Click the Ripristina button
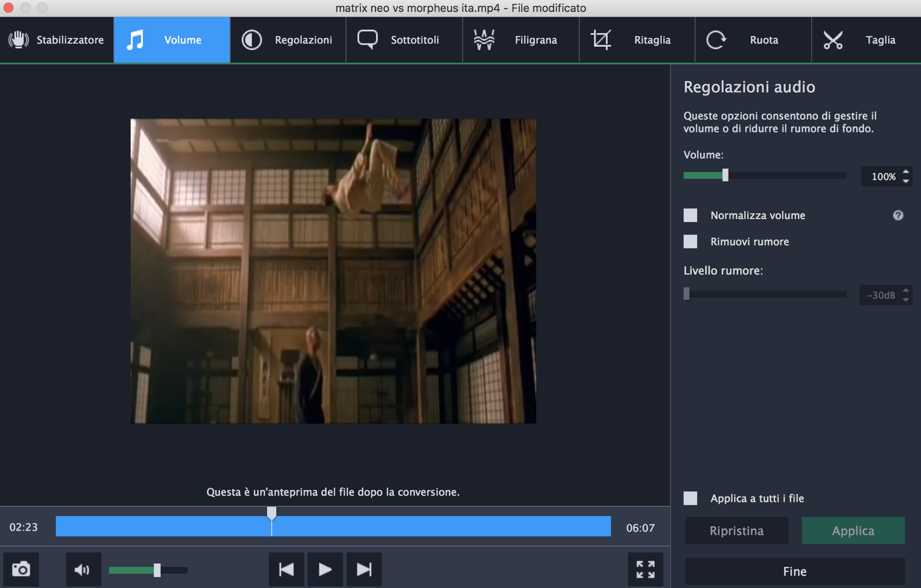The width and height of the screenshot is (921, 588). (737, 531)
